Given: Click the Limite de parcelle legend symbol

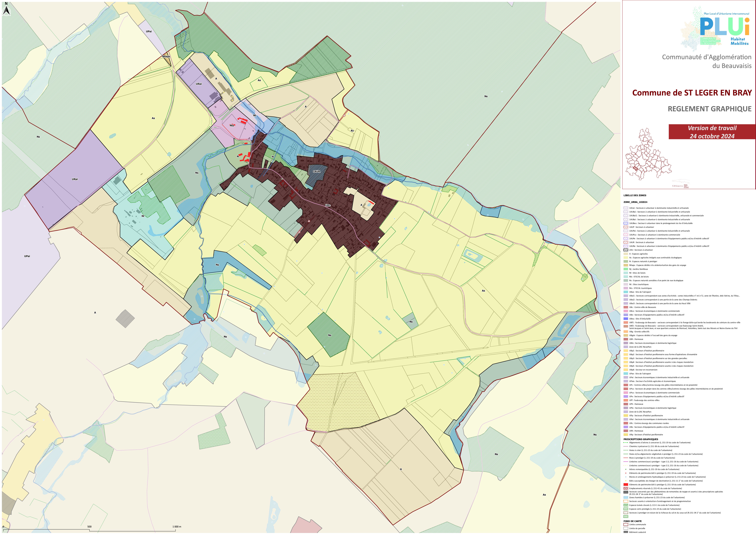Looking at the screenshot, I should click(x=626, y=528).
